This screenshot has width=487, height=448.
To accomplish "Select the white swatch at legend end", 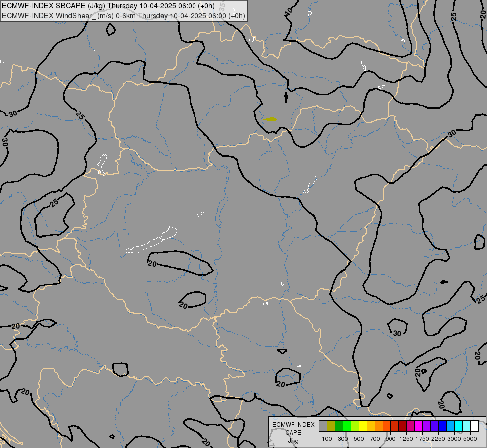I will tap(474, 426).
